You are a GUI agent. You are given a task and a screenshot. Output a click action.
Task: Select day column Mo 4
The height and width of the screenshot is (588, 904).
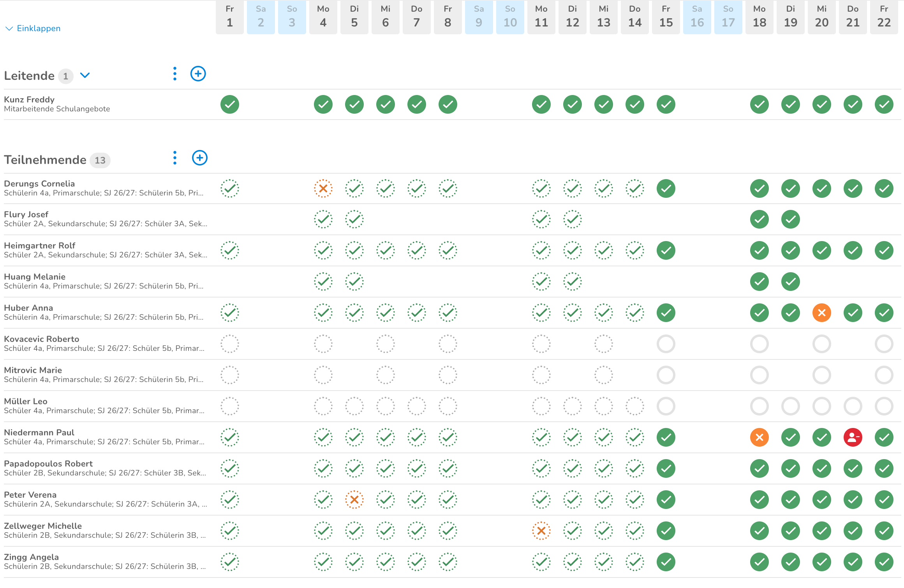[323, 17]
